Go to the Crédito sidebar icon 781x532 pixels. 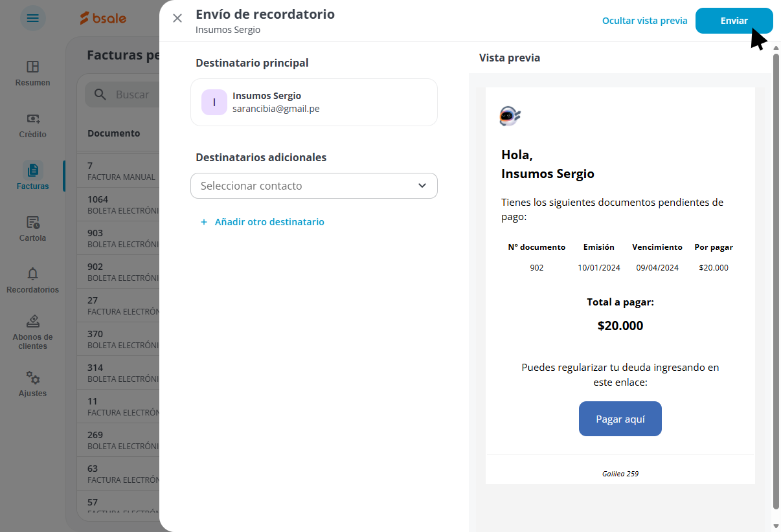point(32,118)
